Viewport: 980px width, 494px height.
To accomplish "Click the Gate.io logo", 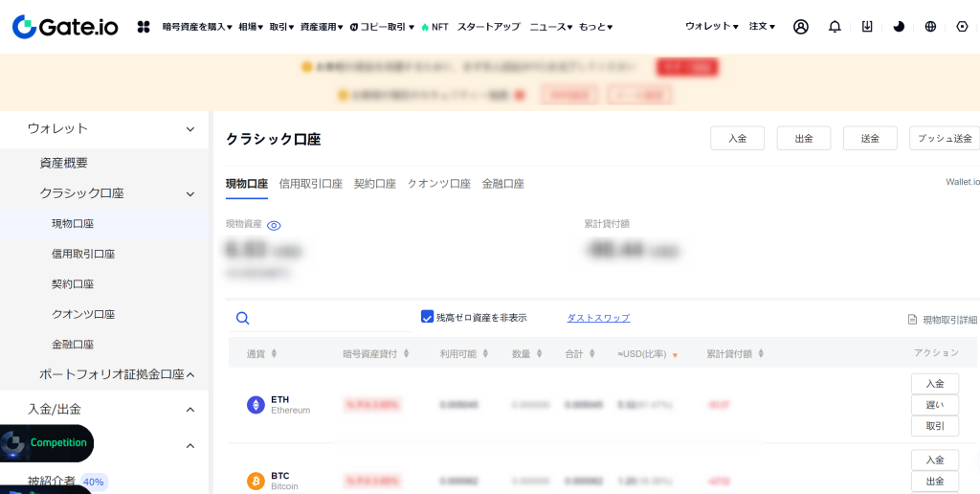I will coord(65,27).
